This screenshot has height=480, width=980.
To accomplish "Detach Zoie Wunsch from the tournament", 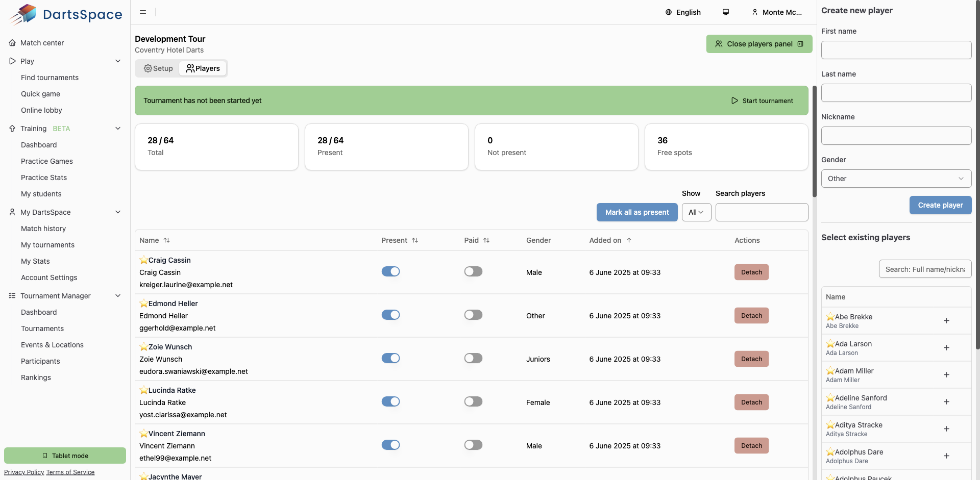I will click(x=751, y=359).
